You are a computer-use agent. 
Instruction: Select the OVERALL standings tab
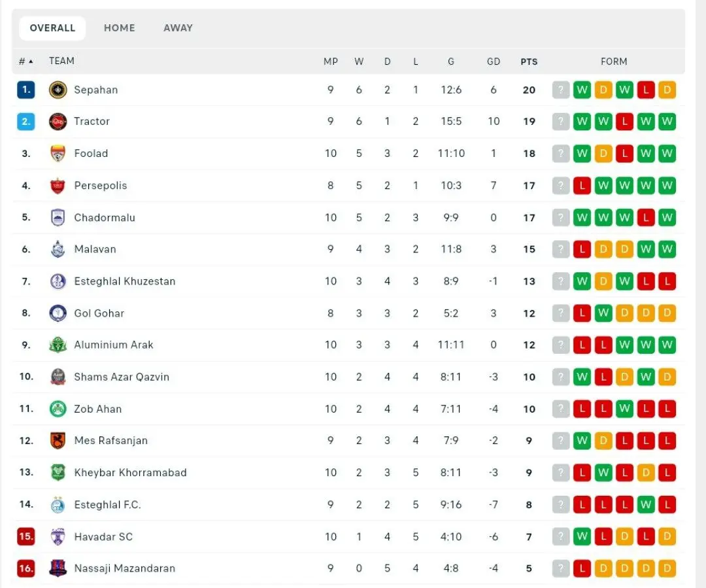[x=52, y=28]
